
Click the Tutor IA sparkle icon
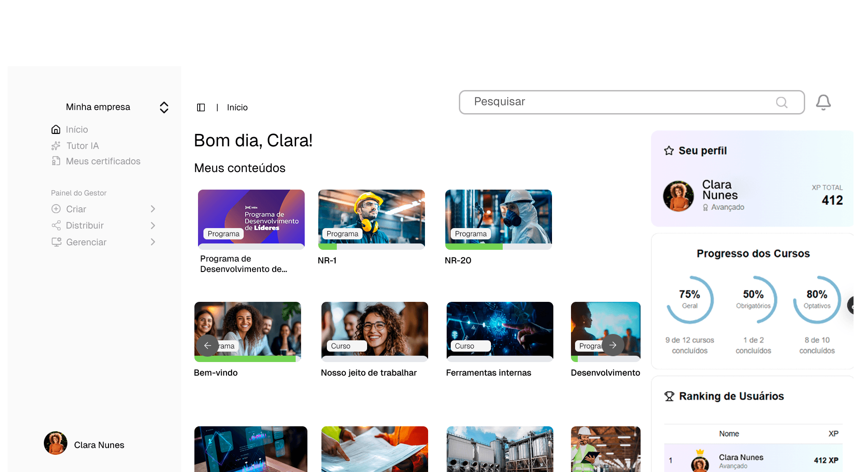(56, 146)
